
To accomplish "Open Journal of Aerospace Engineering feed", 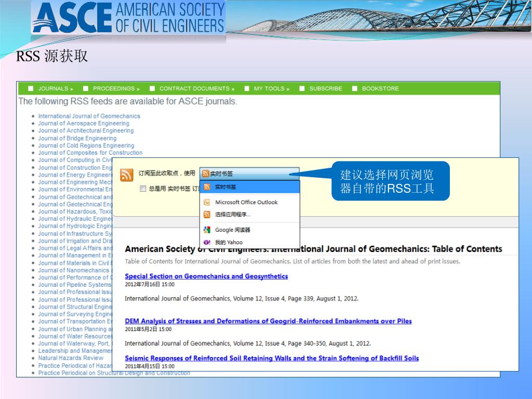I will 84,123.
